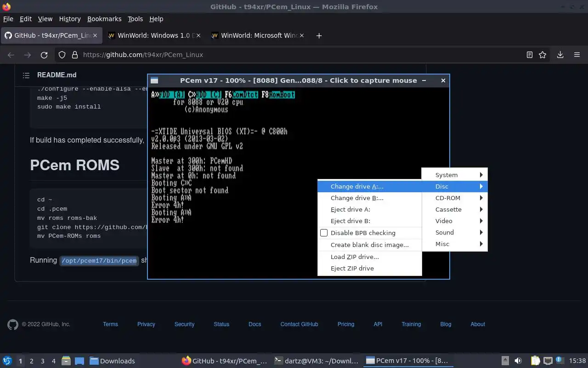Open the desktop start menu icon
This screenshot has width=588, height=368.
coord(7,361)
